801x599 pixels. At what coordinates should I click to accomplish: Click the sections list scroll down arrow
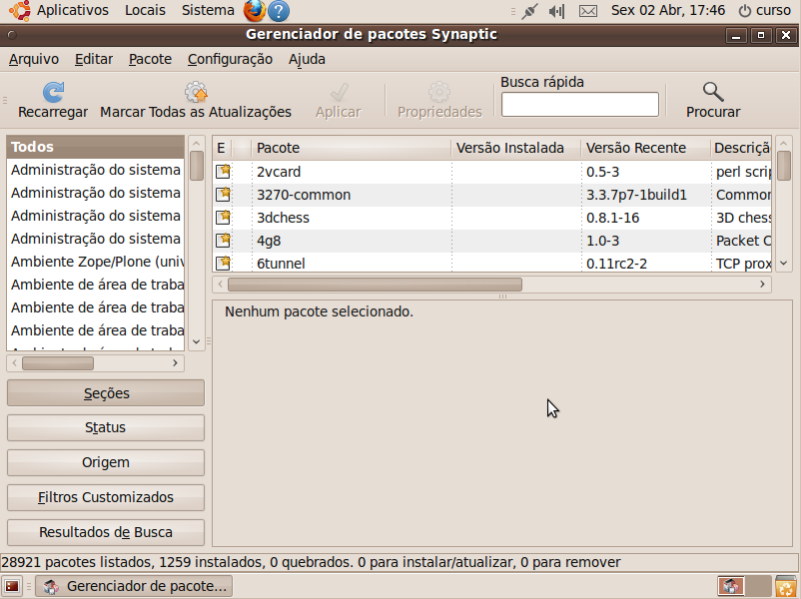point(197,342)
